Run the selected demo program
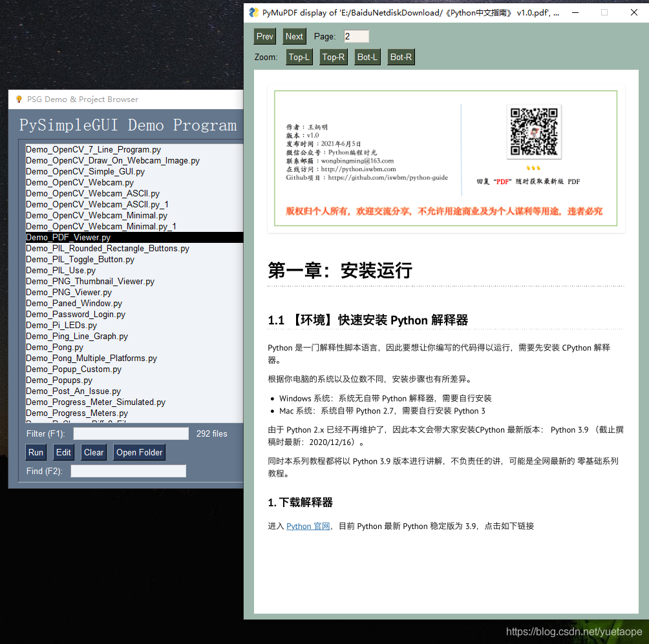This screenshot has height=644, width=649. pyautogui.click(x=36, y=453)
